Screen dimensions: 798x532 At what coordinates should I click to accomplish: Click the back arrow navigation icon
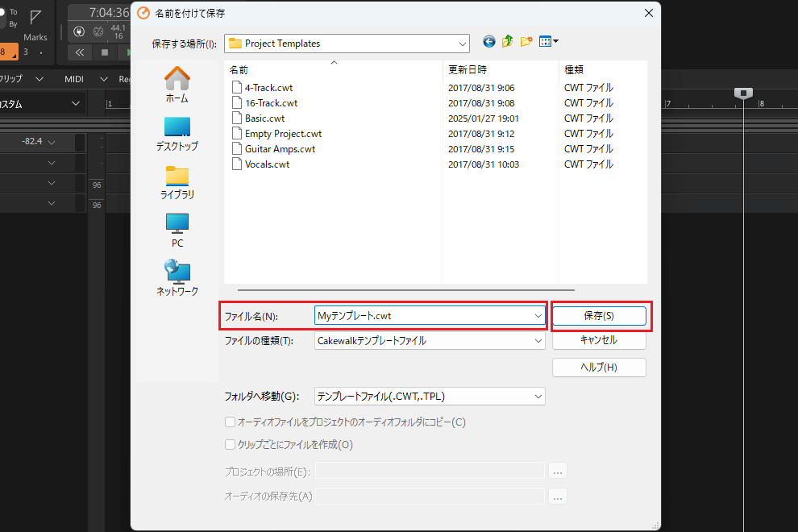click(489, 42)
